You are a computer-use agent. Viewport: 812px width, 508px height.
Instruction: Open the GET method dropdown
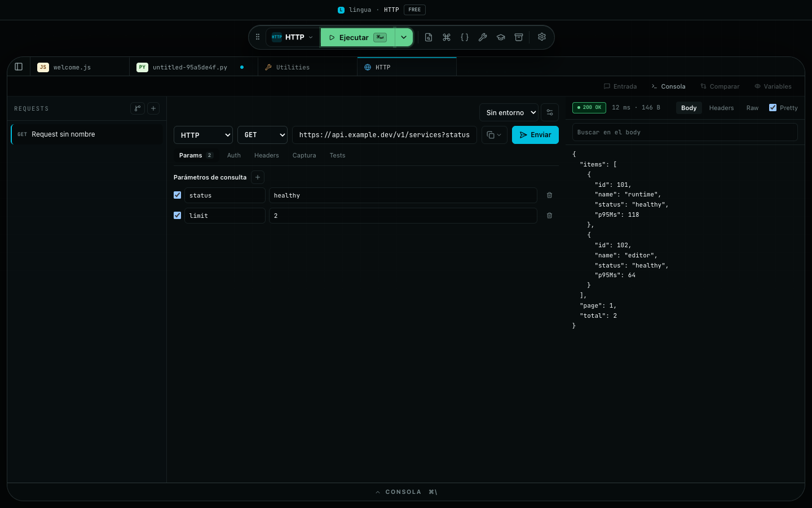pyautogui.click(x=263, y=135)
